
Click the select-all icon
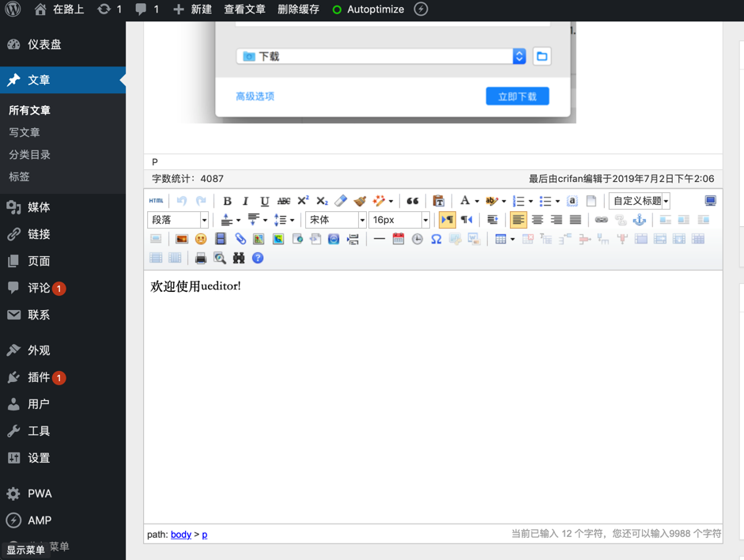(572, 201)
